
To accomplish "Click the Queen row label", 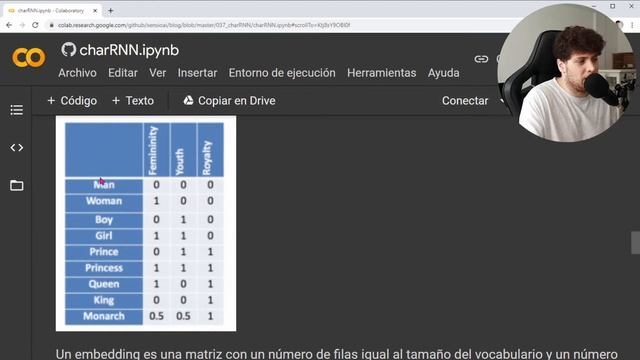I will tap(104, 284).
